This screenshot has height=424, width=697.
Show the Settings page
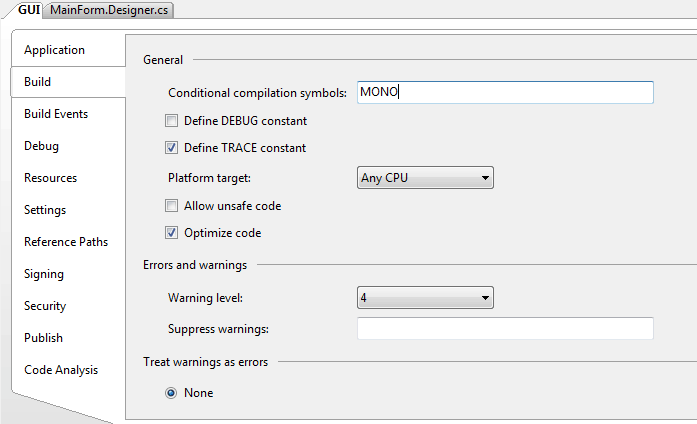pos(45,210)
